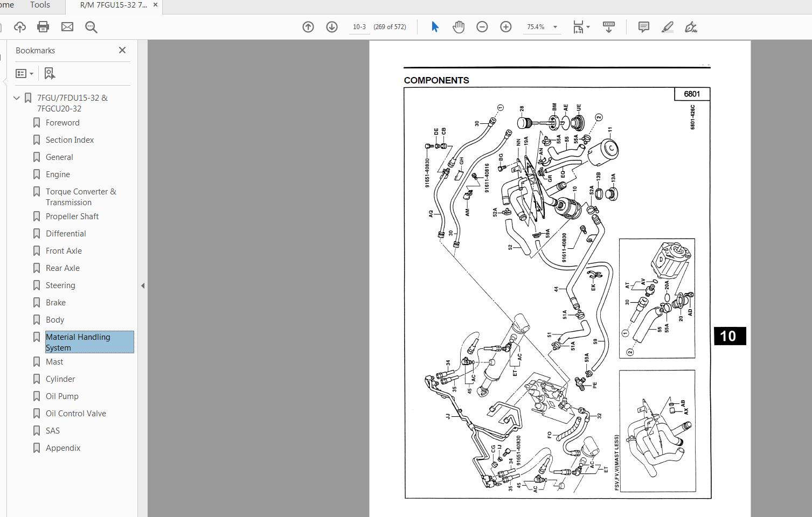Collapse the 7FGU/7FDU15-32 bookmark tree

(x=17, y=98)
